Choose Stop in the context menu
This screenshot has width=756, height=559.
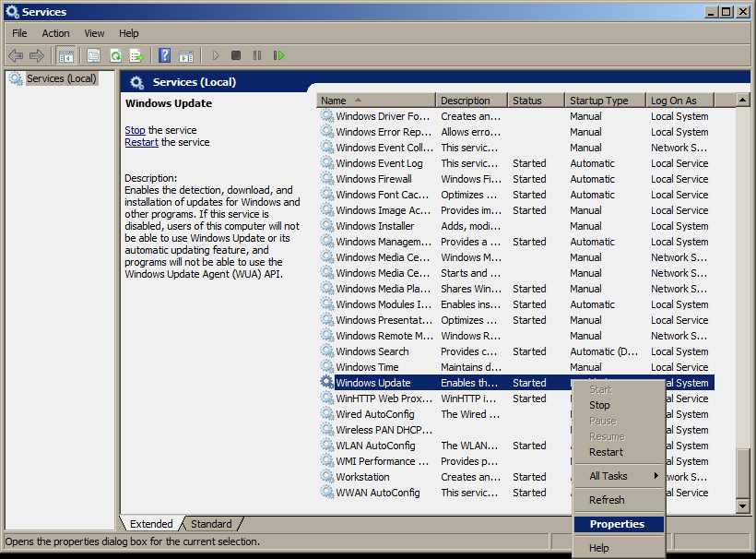point(619,405)
